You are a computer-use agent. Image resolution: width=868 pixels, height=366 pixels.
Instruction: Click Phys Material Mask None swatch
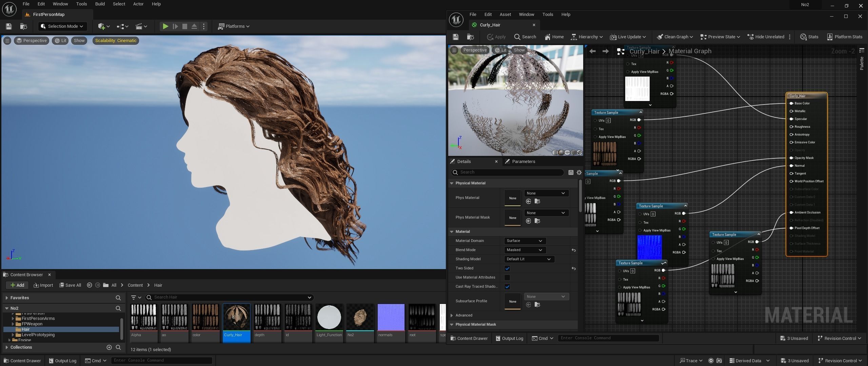click(512, 218)
